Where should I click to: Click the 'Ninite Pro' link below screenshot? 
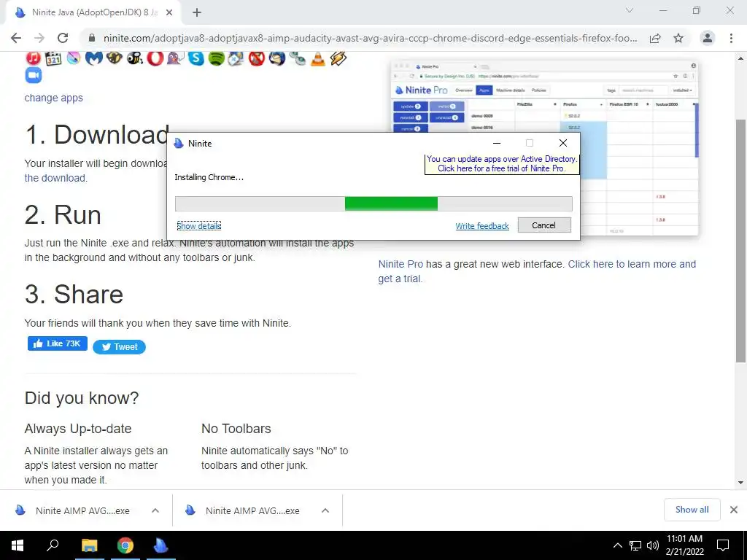(x=400, y=264)
